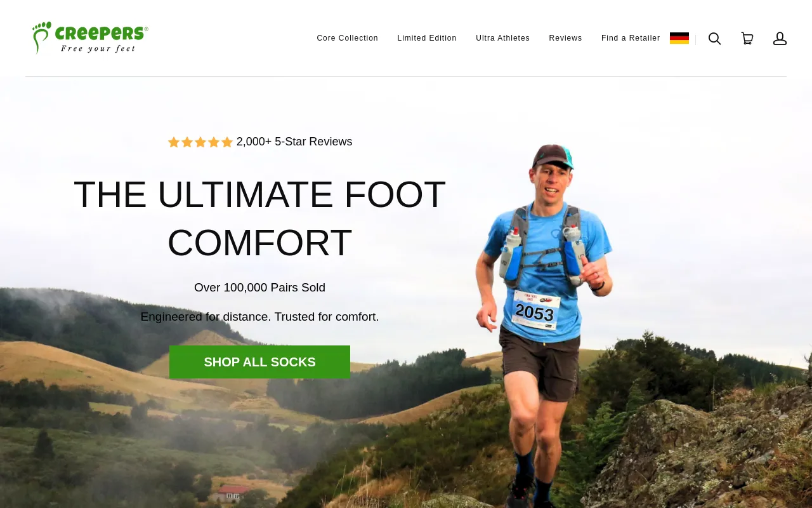The width and height of the screenshot is (812, 508).
Task: Click THE ULTIMATE FOOT COMFORT headline
Action: coord(259,218)
